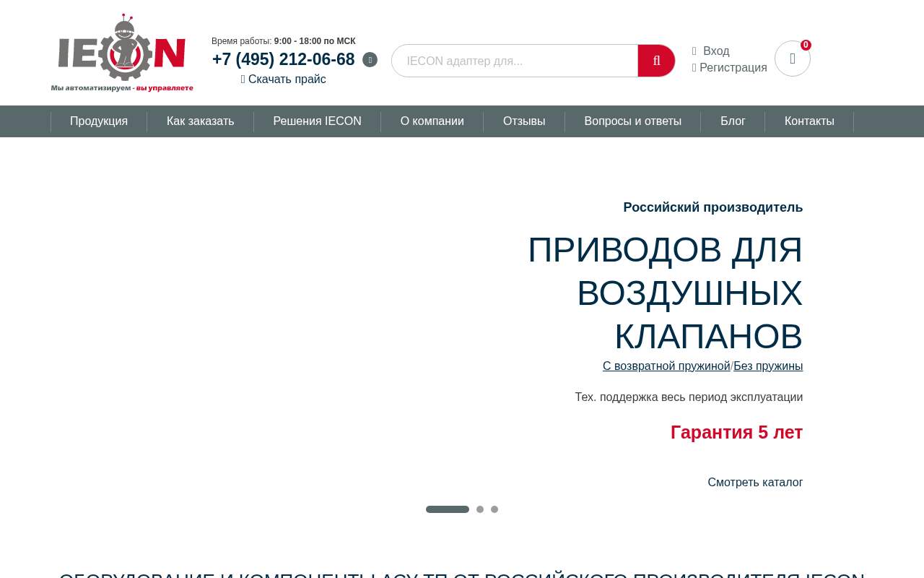Click the ПРИВОДОВ ДЛЯ ВОЗДУШНЫХ КЛАПАНОВ heading

(665, 293)
